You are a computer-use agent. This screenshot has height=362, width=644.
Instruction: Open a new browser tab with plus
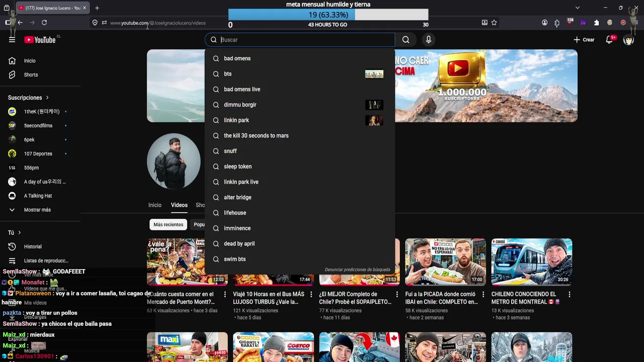[97, 8]
